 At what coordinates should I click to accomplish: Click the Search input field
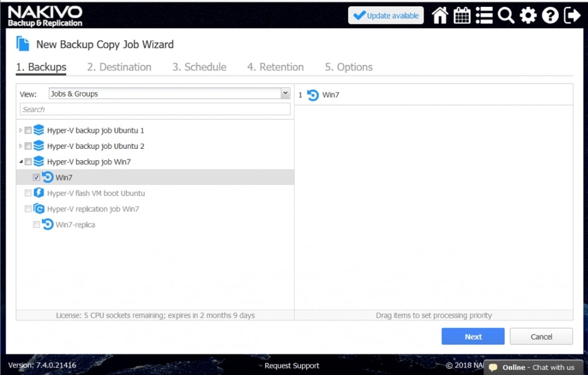pyautogui.click(x=155, y=110)
